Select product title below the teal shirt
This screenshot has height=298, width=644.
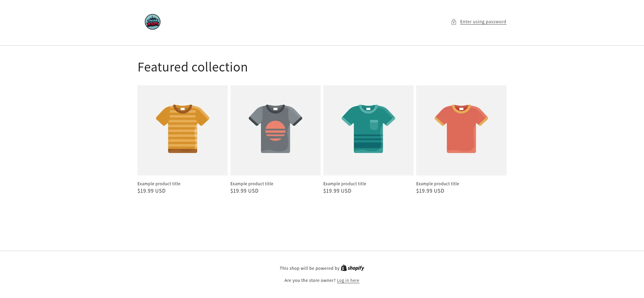click(345, 184)
